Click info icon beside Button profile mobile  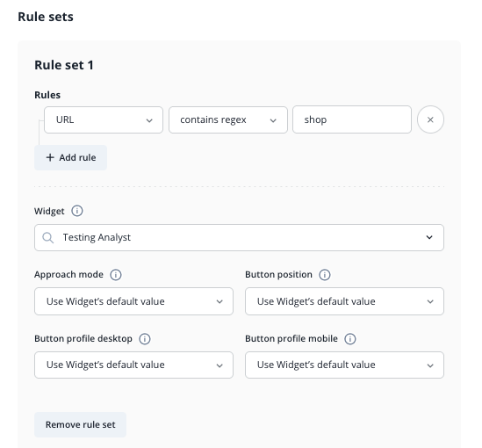[350, 339]
